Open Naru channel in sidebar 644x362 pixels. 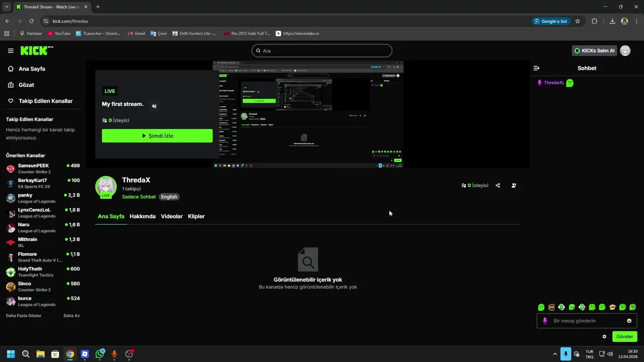pos(43,227)
